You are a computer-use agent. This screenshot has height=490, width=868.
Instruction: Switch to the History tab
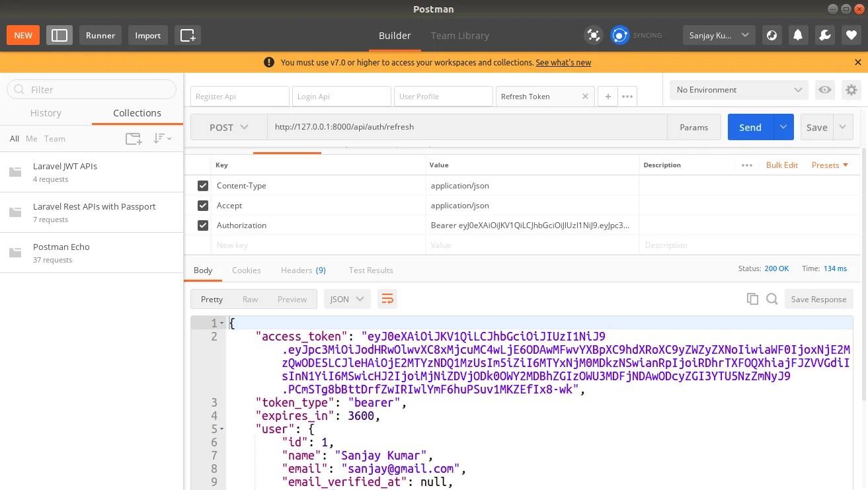point(46,113)
